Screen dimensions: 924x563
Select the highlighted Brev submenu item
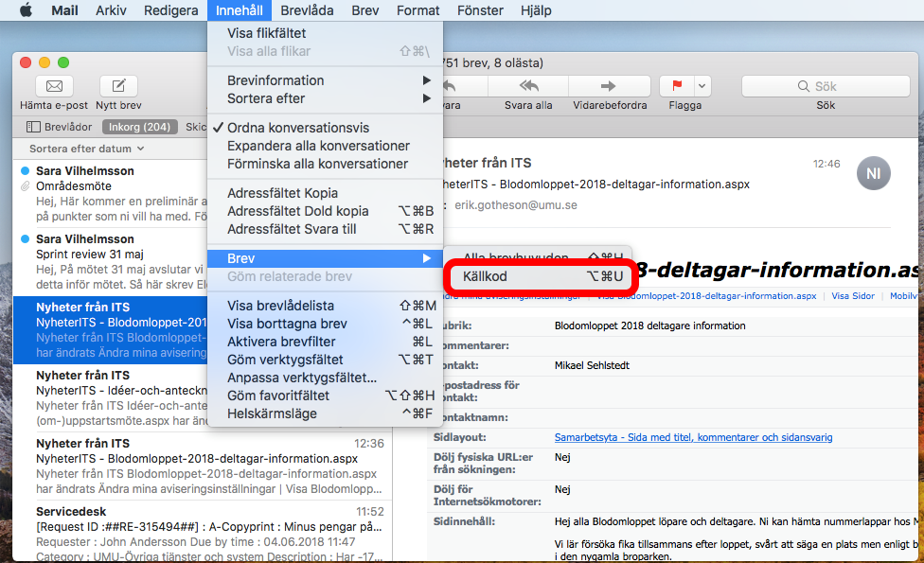[x=326, y=258]
